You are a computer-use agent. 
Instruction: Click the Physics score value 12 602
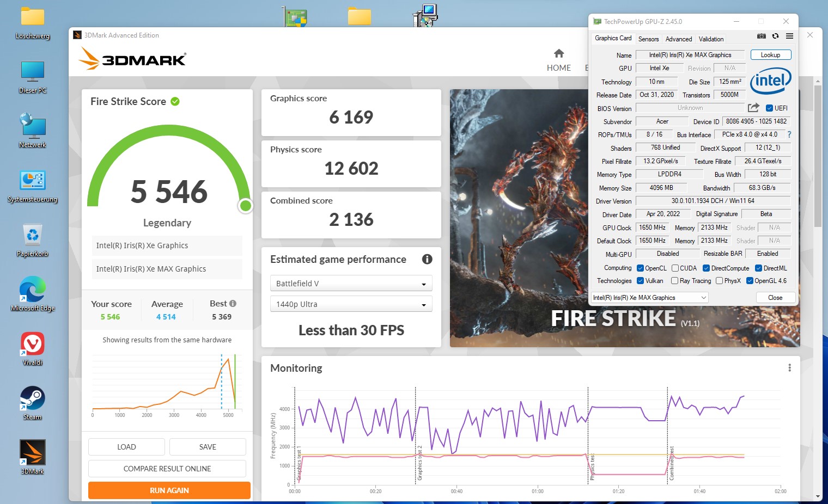[x=351, y=168]
